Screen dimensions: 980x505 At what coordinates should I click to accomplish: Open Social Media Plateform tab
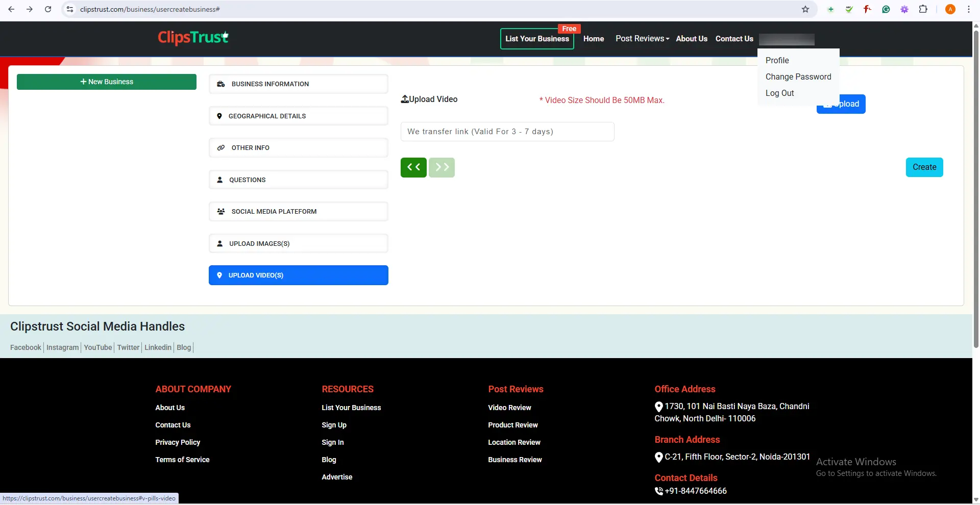[299, 212]
